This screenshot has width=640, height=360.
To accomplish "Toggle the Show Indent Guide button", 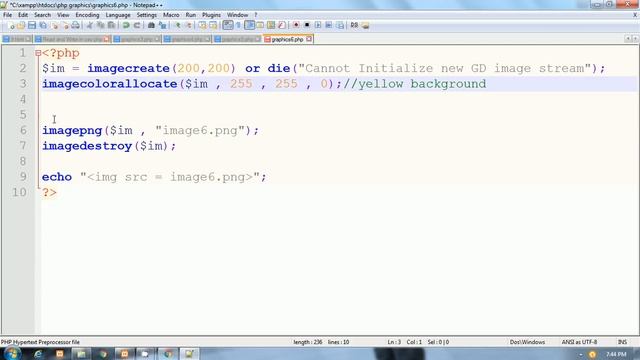I will point(249,25).
